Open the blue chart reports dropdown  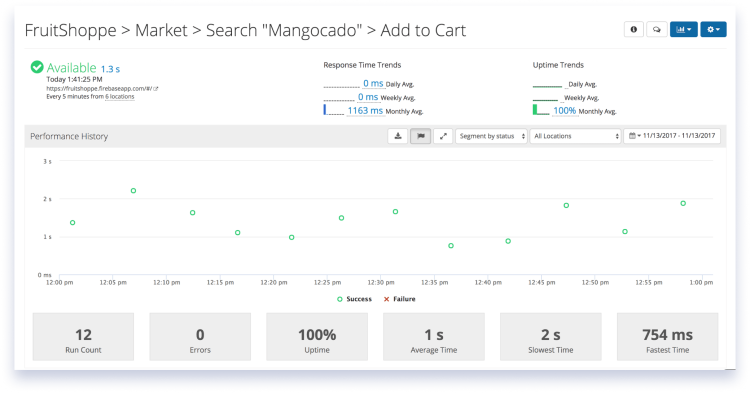(x=684, y=30)
